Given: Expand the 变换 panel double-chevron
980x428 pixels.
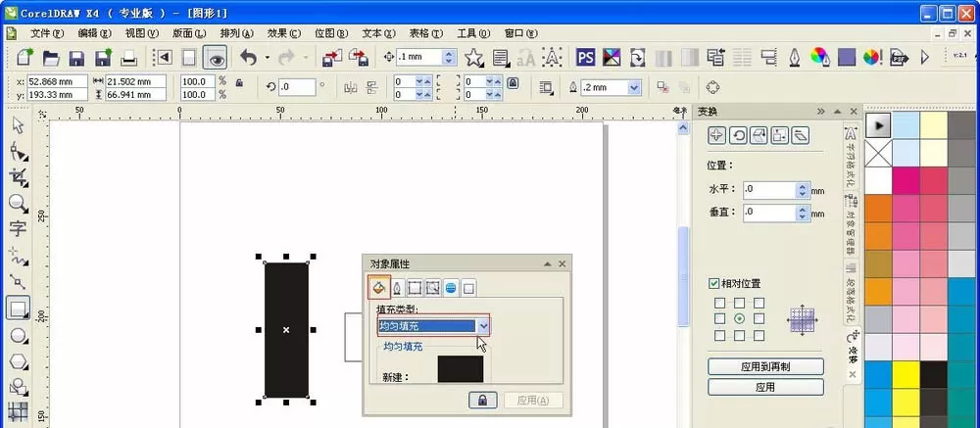Looking at the screenshot, I should (x=820, y=112).
